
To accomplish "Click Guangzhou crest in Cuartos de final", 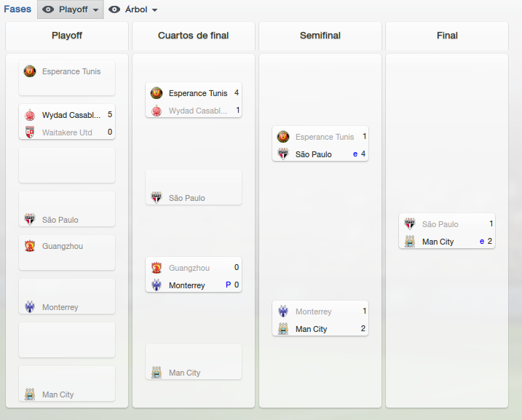I will [x=157, y=268].
